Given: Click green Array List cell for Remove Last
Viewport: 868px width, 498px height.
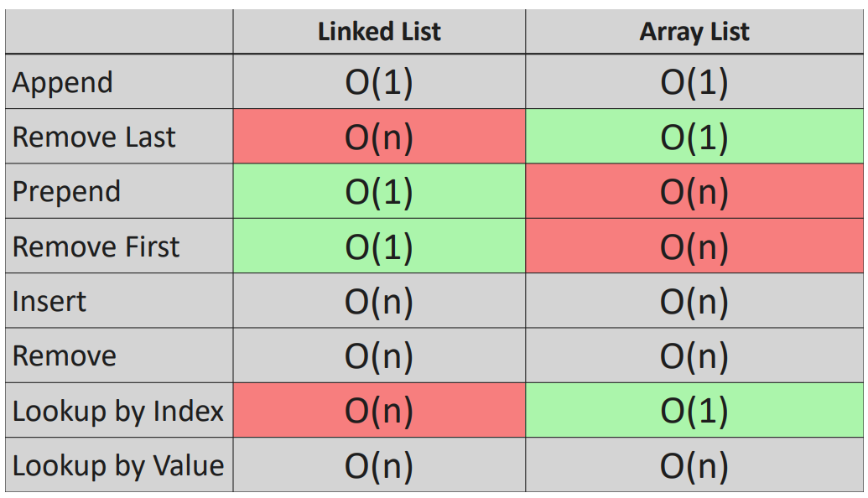Looking at the screenshot, I should coord(694,137).
